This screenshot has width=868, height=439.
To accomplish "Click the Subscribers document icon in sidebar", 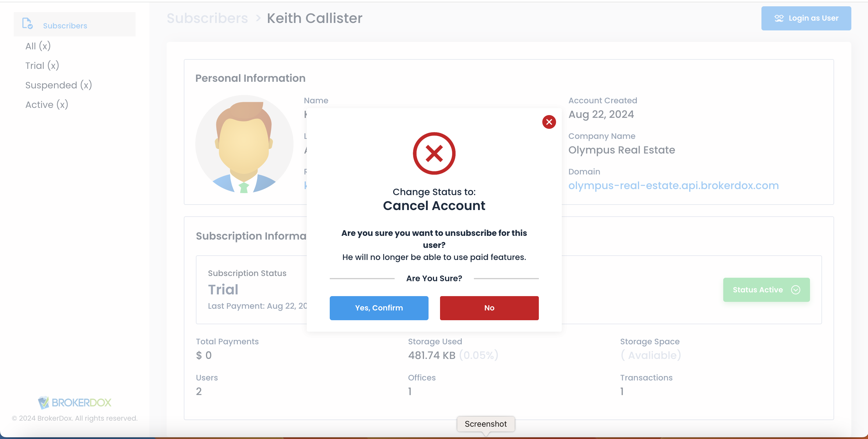I will [x=27, y=24].
